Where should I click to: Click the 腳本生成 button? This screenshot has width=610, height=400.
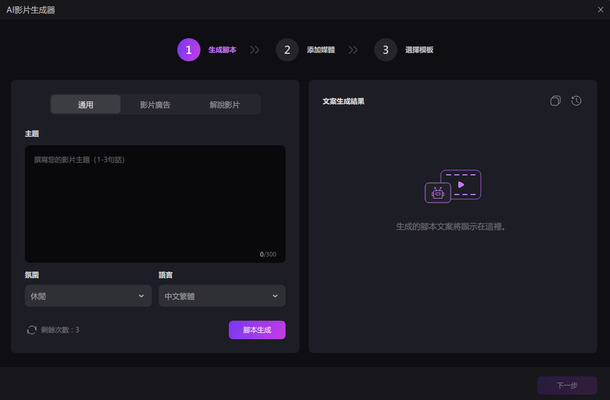click(x=257, y=330)
